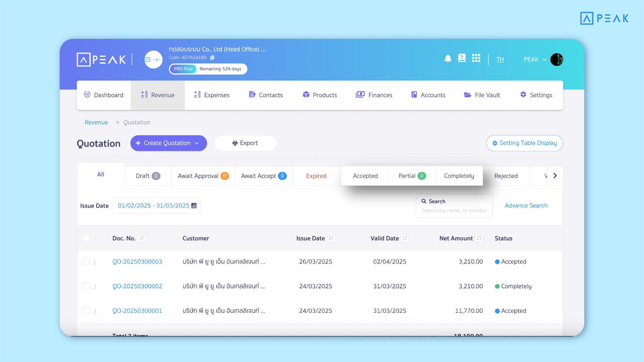Viewport: 644px width, 362px height.
Task: Sort by Doc. No. column
Action: point(142,238)
